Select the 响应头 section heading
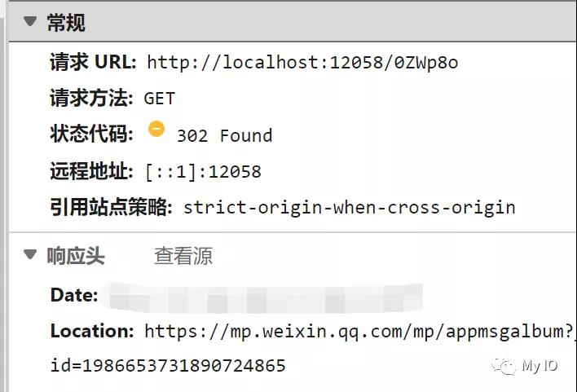Viewport: 577px width, 392px height. 76,256
